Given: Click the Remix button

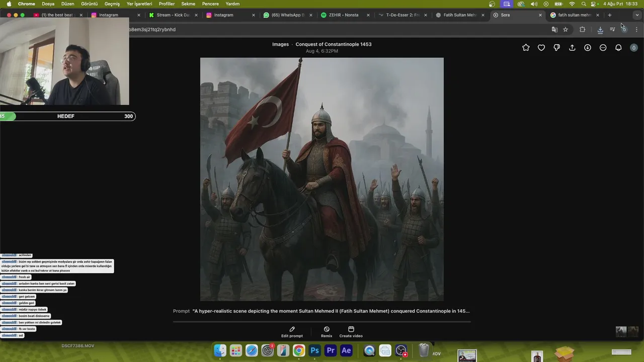Looking at the screenshot, I should [327, 332].
